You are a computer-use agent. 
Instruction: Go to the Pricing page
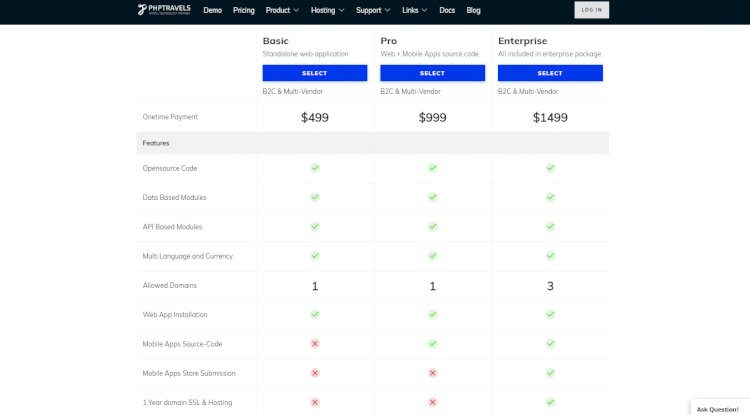[x=243, y=10]
